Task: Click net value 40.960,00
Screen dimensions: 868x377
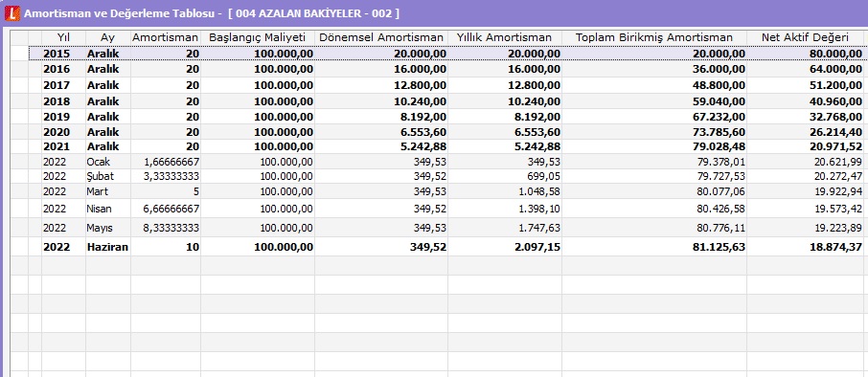Action: 806,101
